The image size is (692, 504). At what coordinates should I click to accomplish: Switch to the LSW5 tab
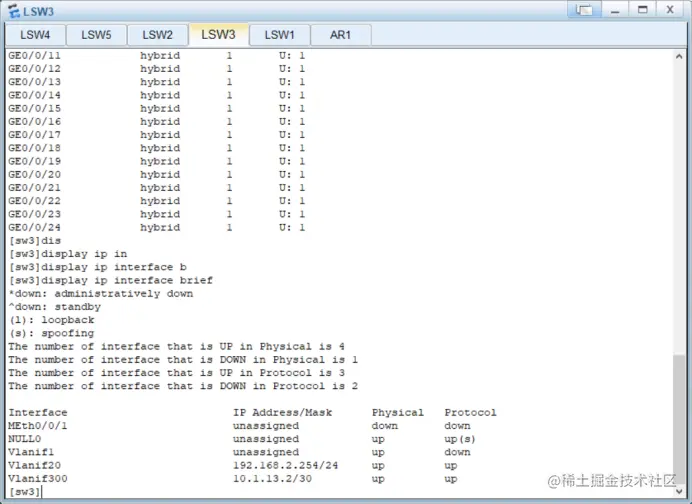[96, 35]
